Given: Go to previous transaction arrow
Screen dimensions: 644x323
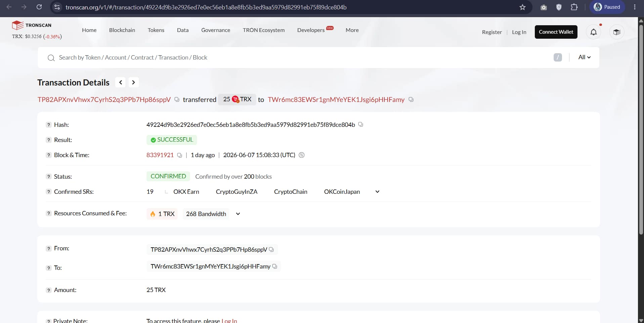Looking at the screenshot, I should pos(120,82).
